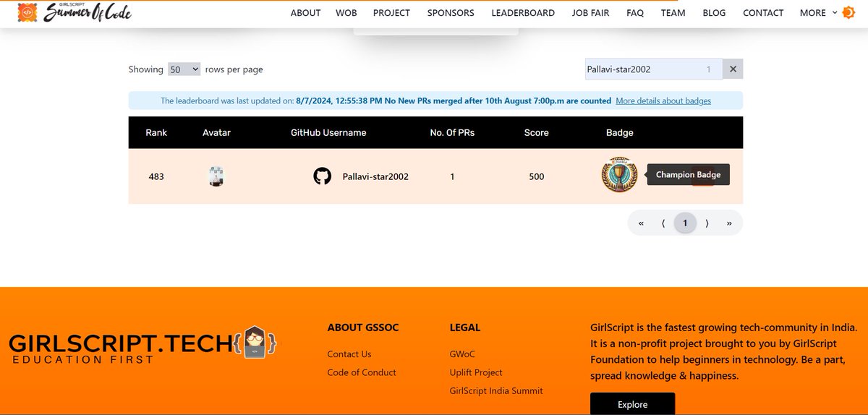Jump to first page with « button
This screenshot has width=868, height=415.
pyautogui.click(x=641, y=223)
